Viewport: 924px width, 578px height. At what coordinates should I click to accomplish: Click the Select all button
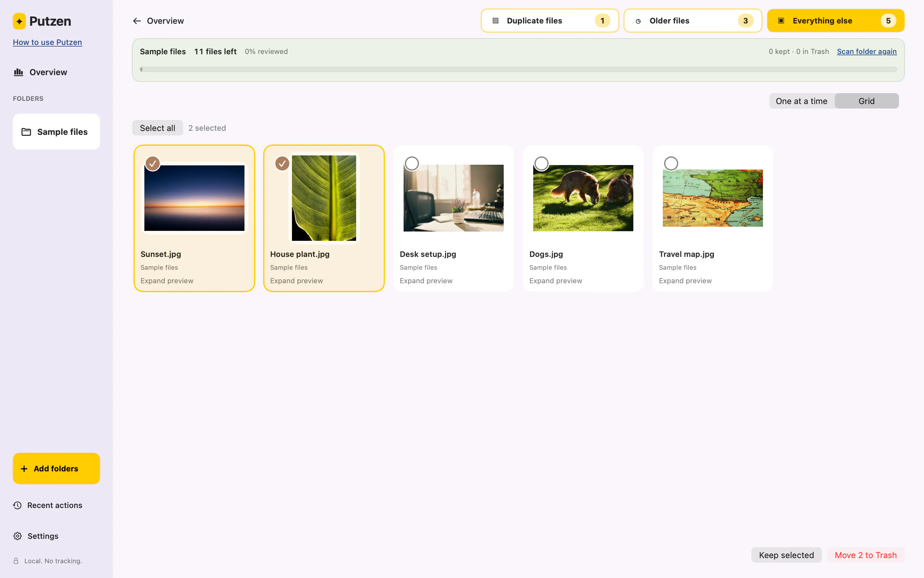tap(157, 128)
